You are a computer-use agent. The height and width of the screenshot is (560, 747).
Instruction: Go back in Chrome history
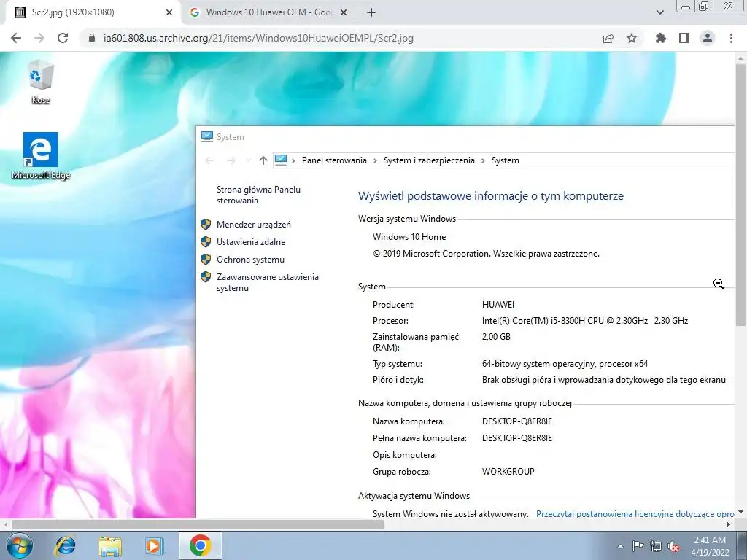(x=16, y=38)
